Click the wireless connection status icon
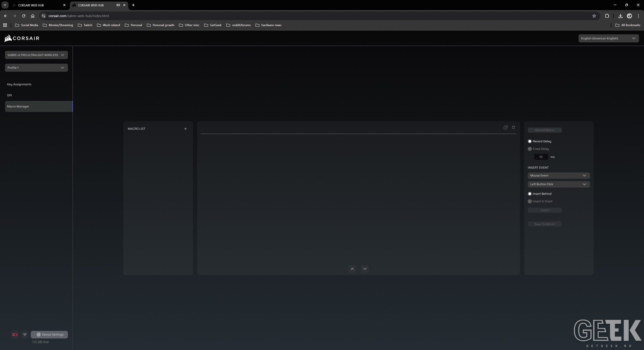 (x=25, y=334)
